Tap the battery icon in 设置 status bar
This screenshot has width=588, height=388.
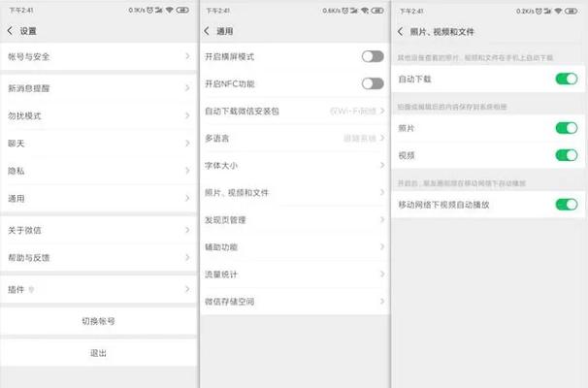tap(182, 10)
